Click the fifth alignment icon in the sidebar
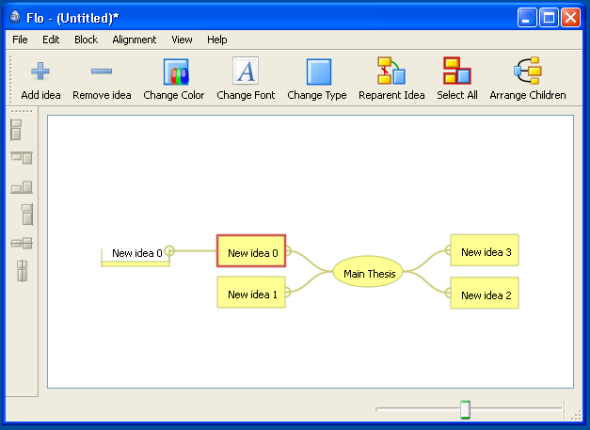 coord(21,243)
